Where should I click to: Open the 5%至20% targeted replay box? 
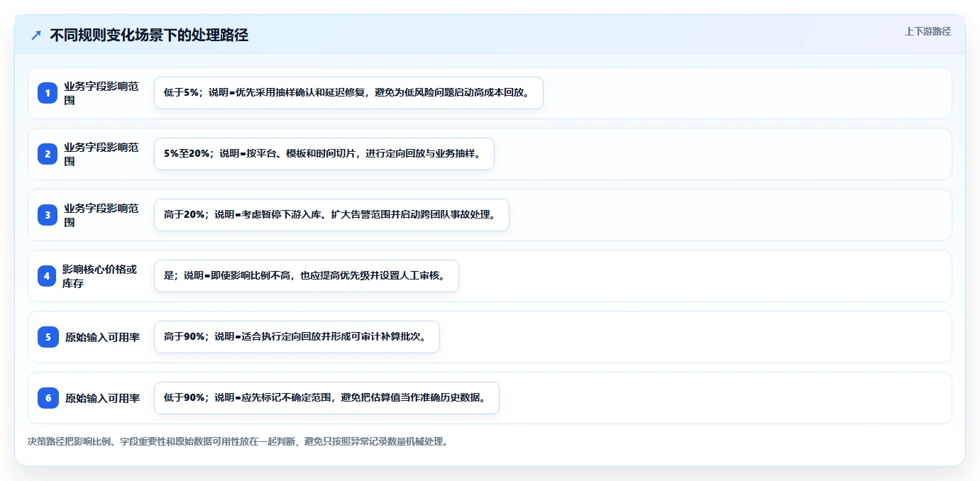click(324, 154)
